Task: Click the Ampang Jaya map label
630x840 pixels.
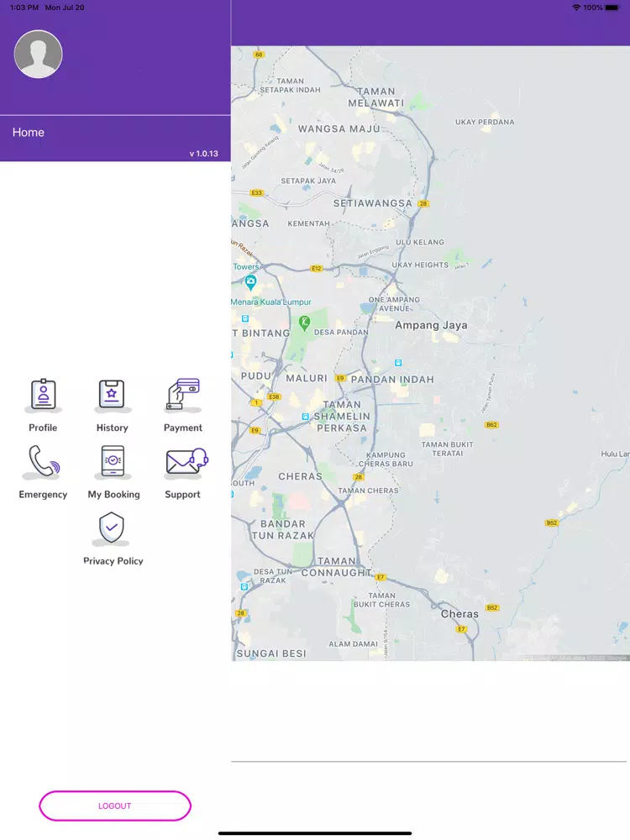Action: (x=431, y=325)
